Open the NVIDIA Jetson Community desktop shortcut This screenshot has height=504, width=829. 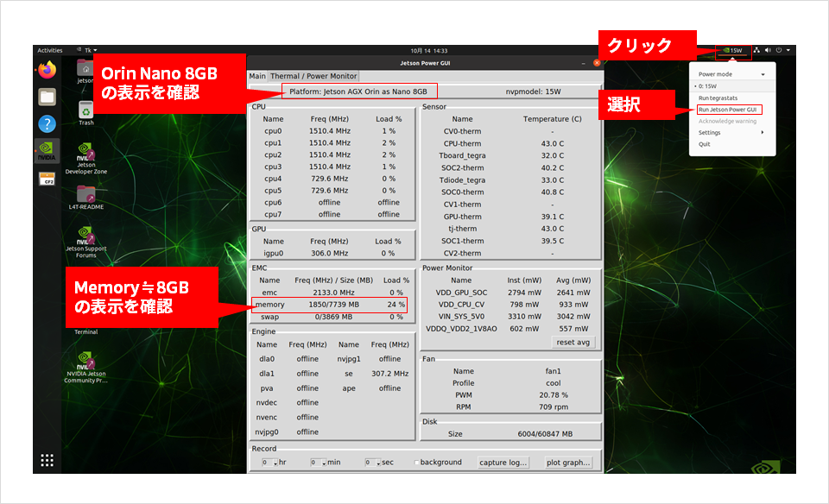(x=85, y=367)
